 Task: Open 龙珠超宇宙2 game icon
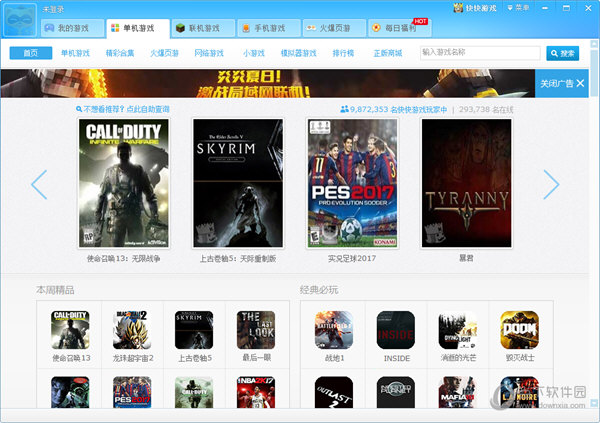click(130, 329)
